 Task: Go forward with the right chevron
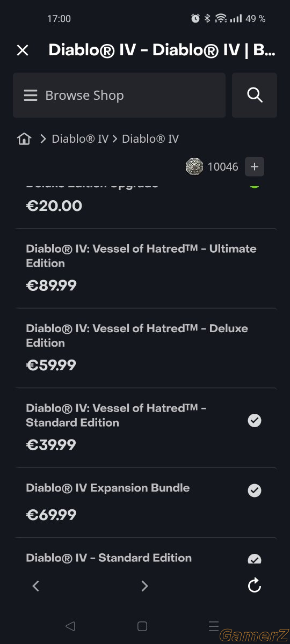point(144,586)
